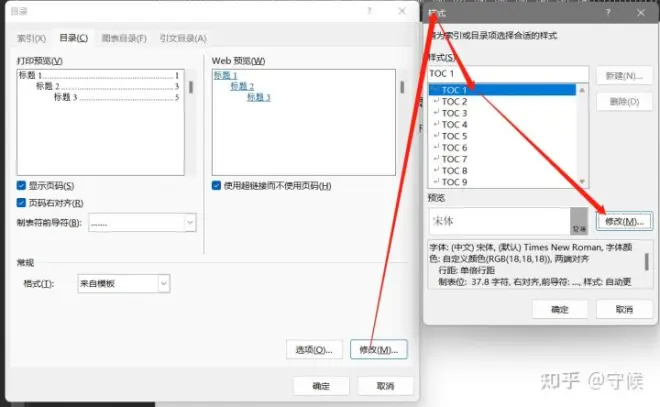The height and width of the screenshot is (407, 660).
Task: Click the 标题 1 entry in print preview
Action: tap(99, 75)
